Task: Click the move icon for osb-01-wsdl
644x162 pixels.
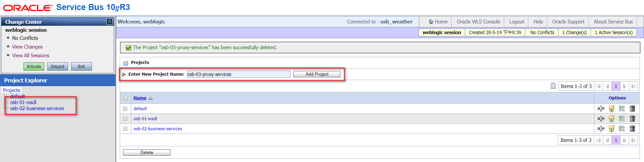Action: pos(611,118)
